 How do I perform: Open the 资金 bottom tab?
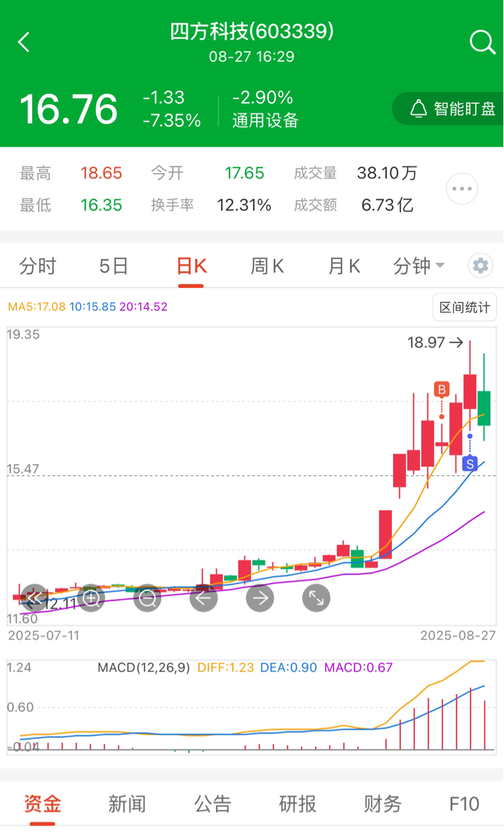[43, 804]
